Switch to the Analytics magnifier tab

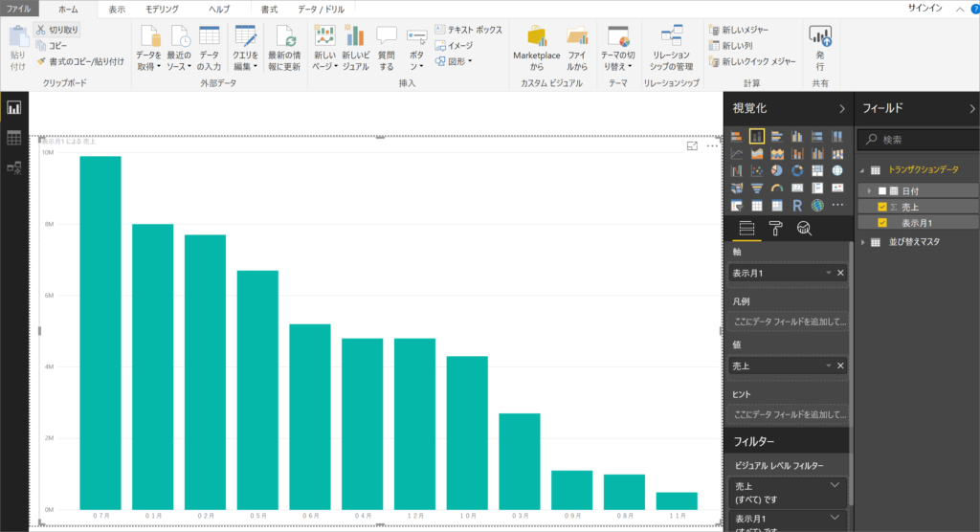(x=804, y=229)
